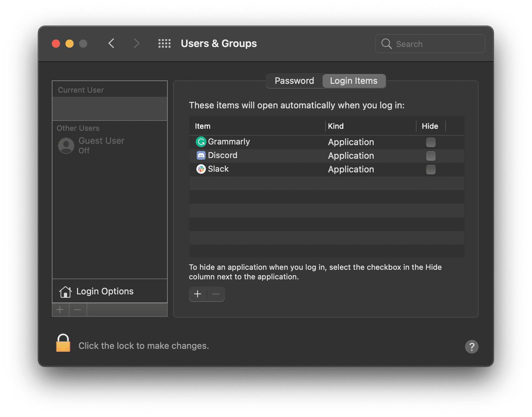Select Guest User in sidebar
This screenshot has width=532, height=417.
pos(110,146)
